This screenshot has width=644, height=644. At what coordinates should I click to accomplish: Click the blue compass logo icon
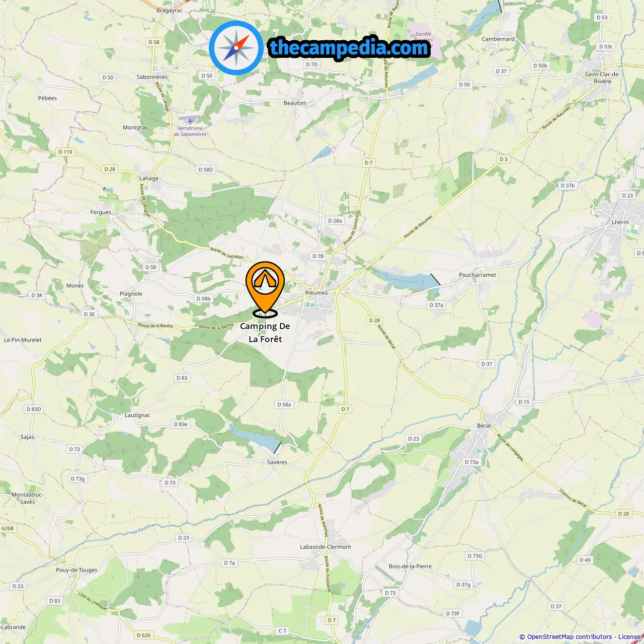[236, 48]
